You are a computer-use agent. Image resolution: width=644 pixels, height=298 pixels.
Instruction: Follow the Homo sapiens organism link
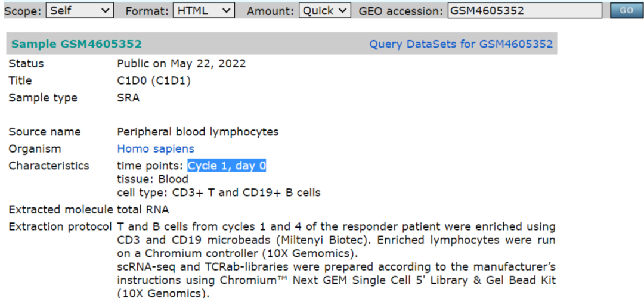click(155, 148)
